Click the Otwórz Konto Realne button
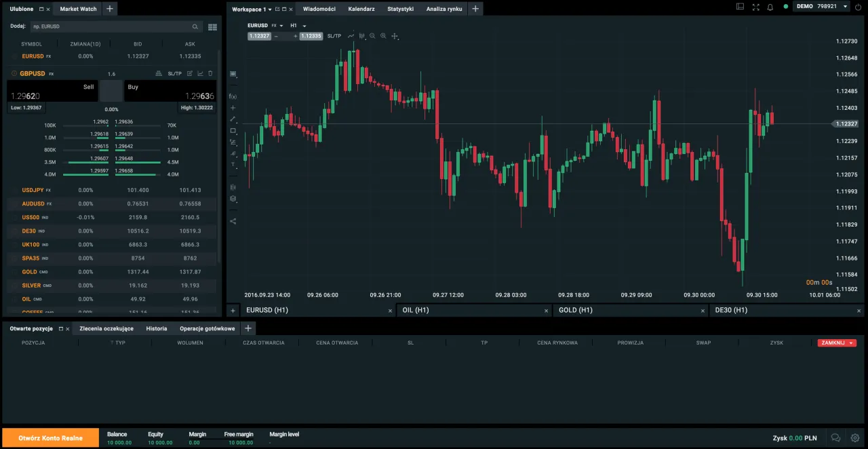This screenshot has height=449, width=868. [50, 437]
